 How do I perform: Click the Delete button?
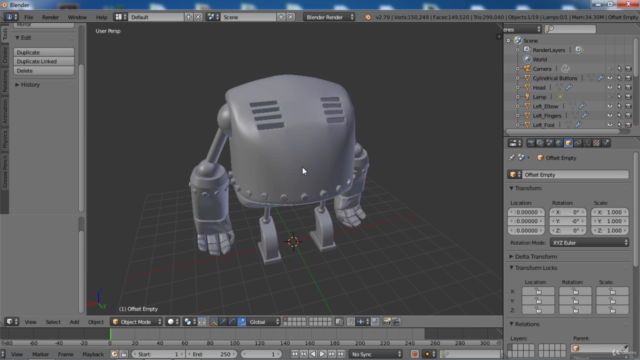[44, 71]
